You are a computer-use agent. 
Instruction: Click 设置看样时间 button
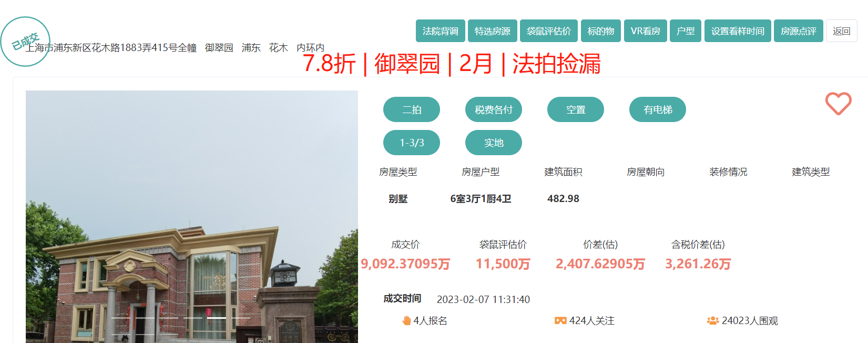click(737, 31)
